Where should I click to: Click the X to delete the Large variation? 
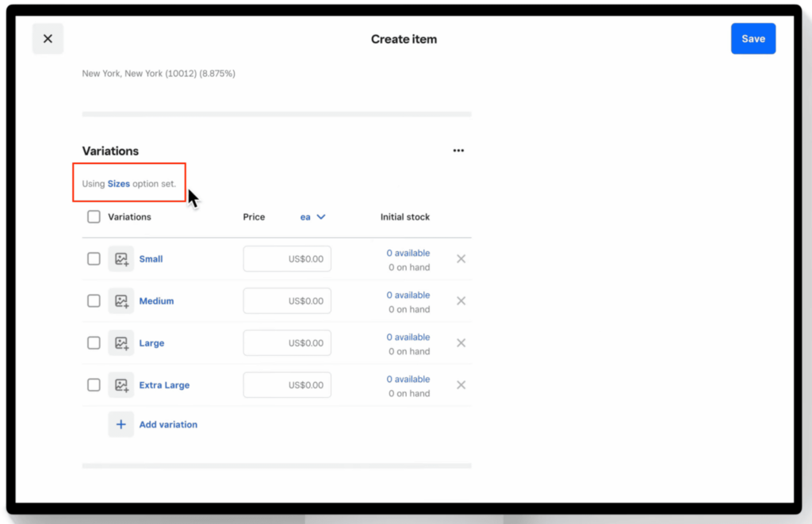coord(462,342)
